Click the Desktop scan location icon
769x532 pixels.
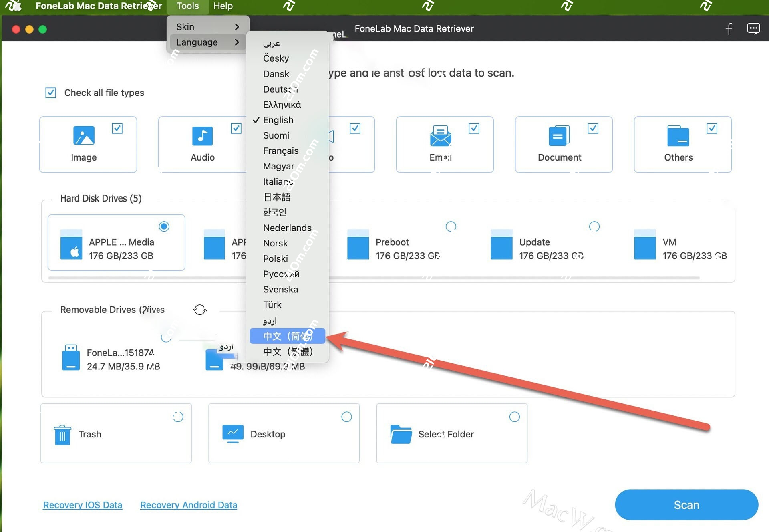click(233, 434)
